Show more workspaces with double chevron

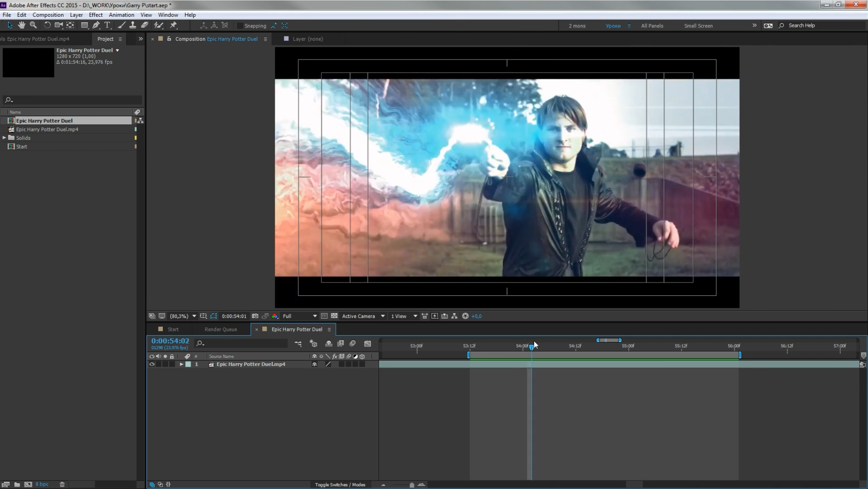point(754,25)
